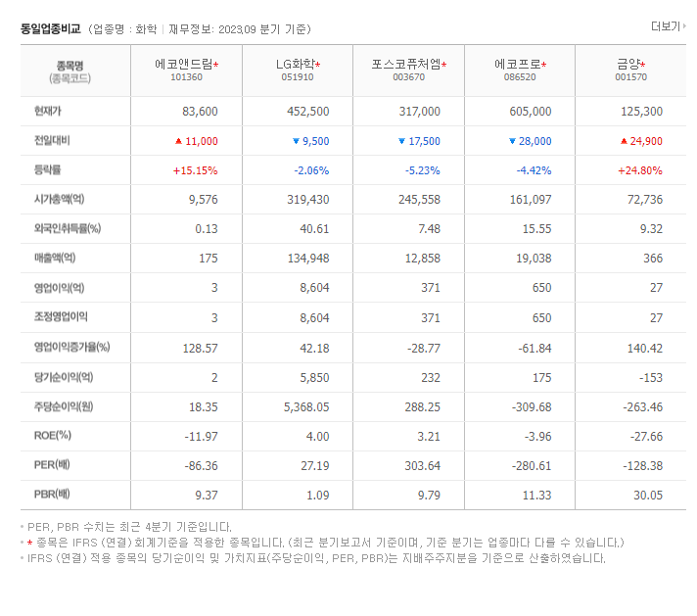The image size is (697, 616).
Task: Click the down arrow beside 9,500
Action: 296,141
